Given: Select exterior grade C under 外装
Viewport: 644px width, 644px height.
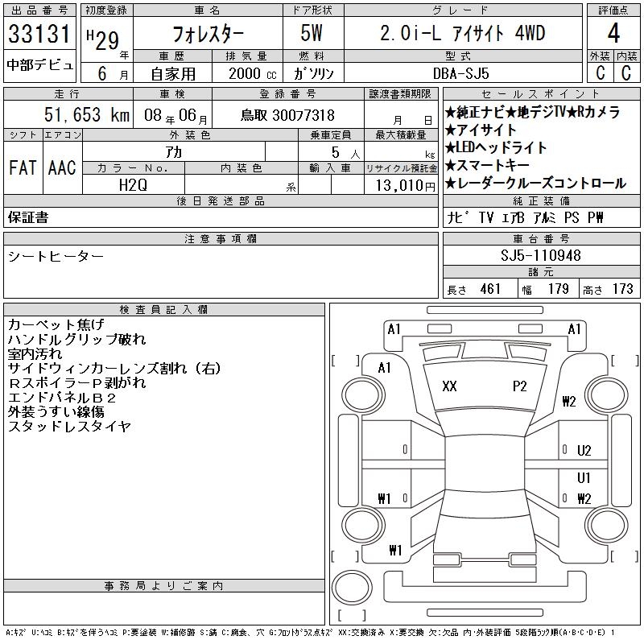Looking at the screenshot, I should [x=600, y=73].
